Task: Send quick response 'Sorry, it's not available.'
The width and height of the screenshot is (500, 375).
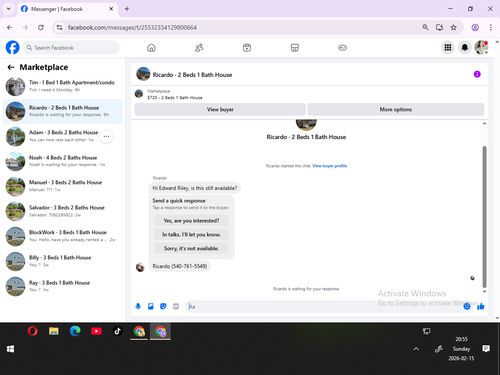Action: (x=191, y=248)
